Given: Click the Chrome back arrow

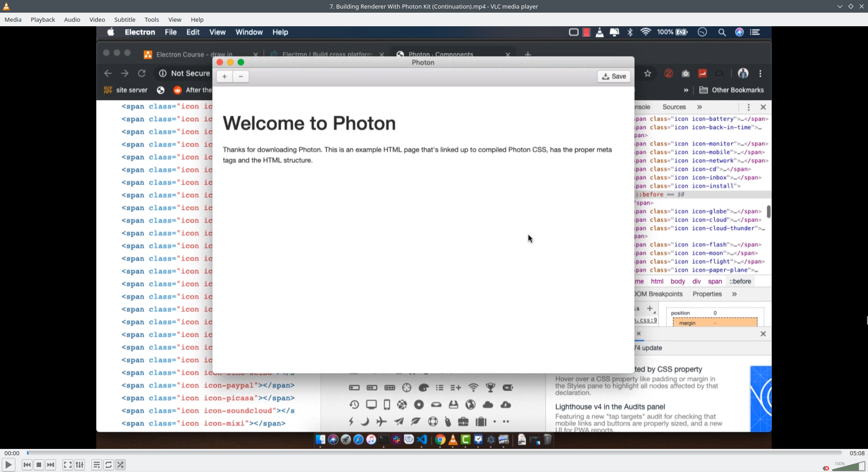Looking at the screenshot, I should [108, 73].
